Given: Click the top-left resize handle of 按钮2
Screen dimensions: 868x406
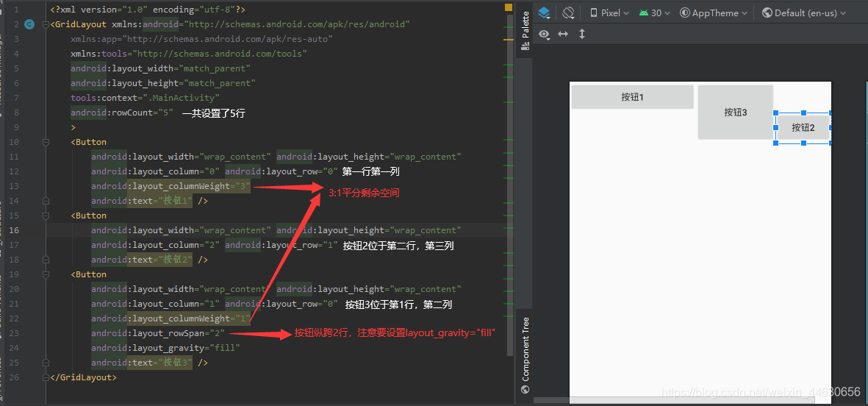Looking at the screenshot, I should pos(775,113).
